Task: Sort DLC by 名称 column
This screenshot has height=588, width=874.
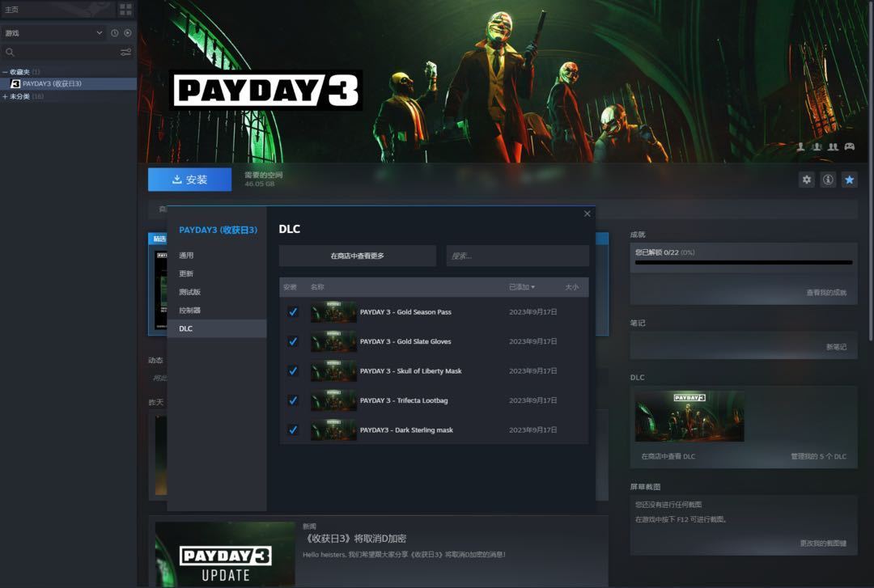Action: pos(317,287)
